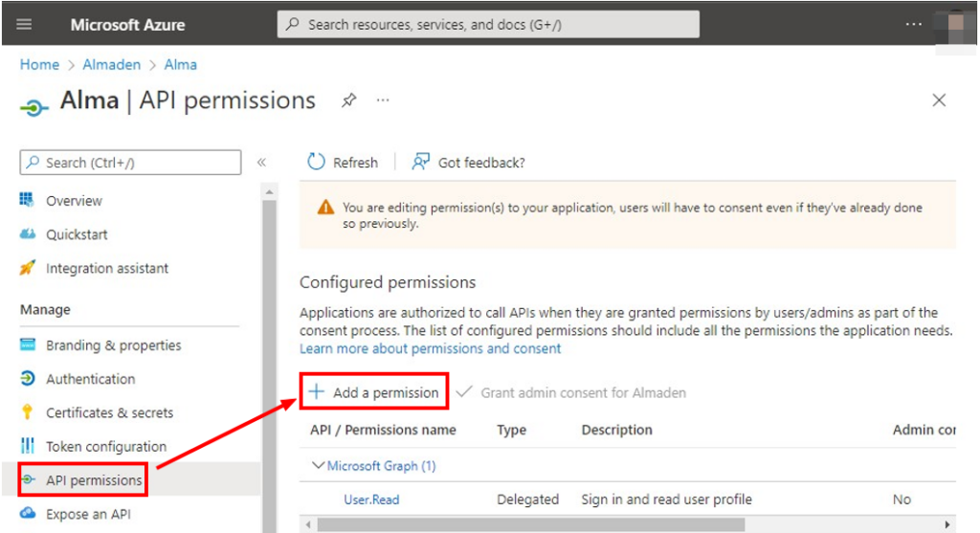The image size is (980, 533).
Task: Open Token configuration
Action: tap(106, 446)
